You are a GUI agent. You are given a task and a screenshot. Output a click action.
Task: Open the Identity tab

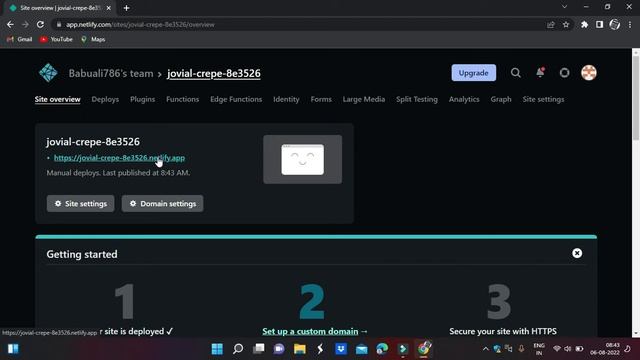pos(286,99)
